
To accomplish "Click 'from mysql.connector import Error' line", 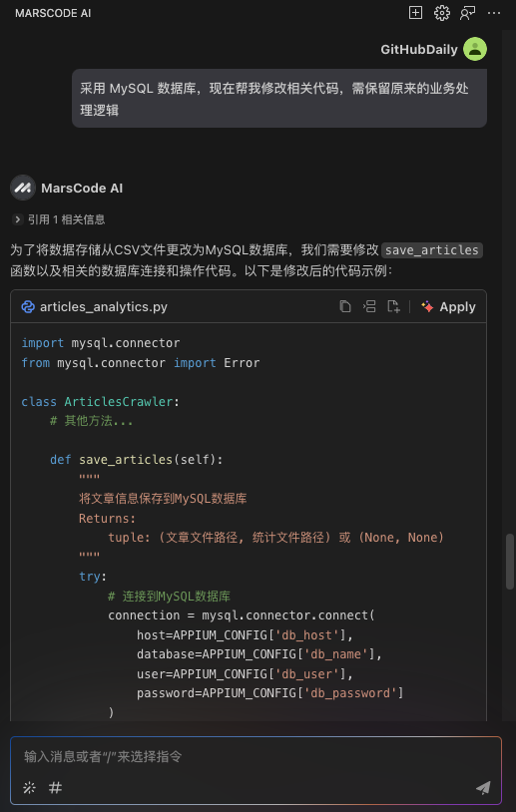I will tap(141, 362).
